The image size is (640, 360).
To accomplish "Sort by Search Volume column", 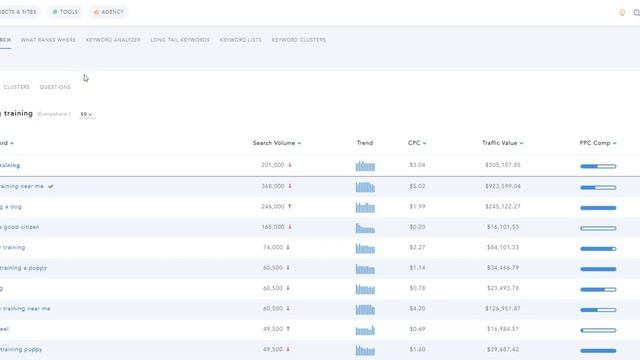I will 277,143.
